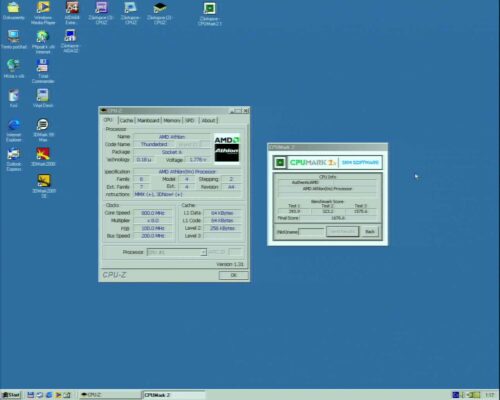Open the Zástupce (2) CPUZ shortcut
This screenshot has width=500, height=400.
pyautogui.click(x=160, y=13)
